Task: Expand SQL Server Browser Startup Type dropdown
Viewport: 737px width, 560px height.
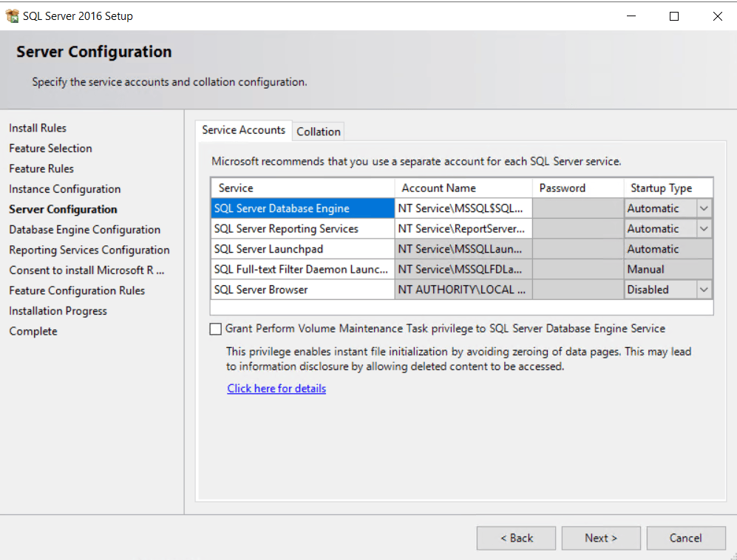Action: [x=704, y=289]
